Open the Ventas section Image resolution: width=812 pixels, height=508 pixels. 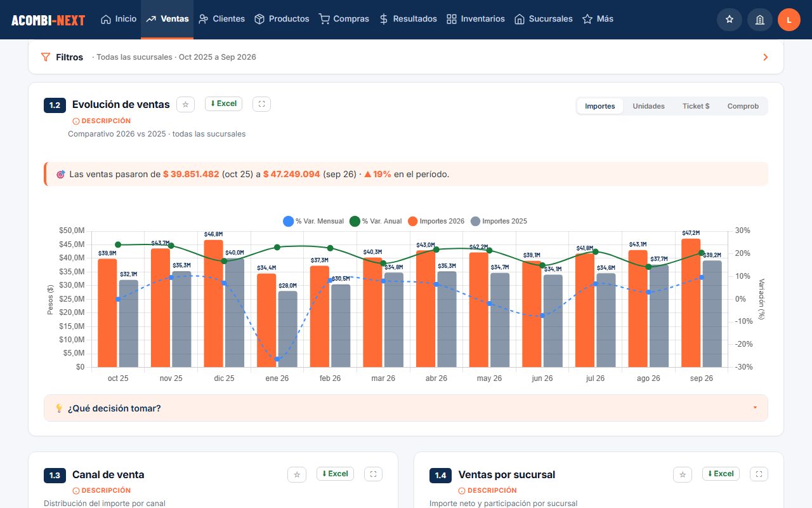click(x=167, y=19)
